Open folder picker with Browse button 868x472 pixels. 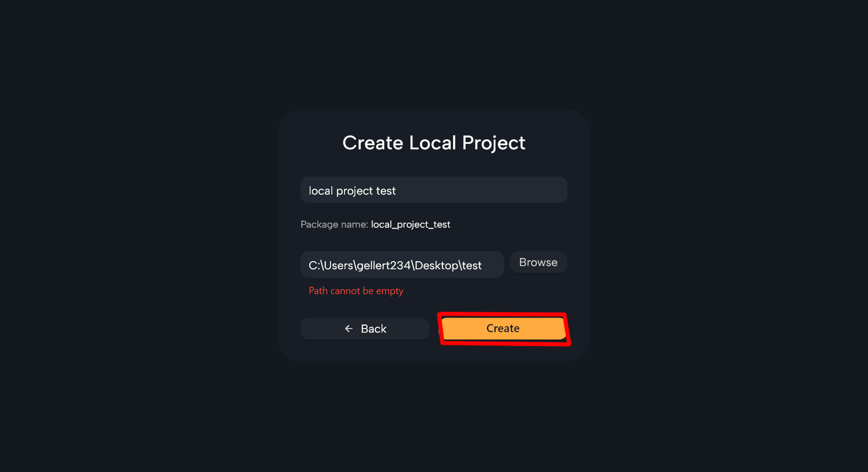tap(538, 262)
